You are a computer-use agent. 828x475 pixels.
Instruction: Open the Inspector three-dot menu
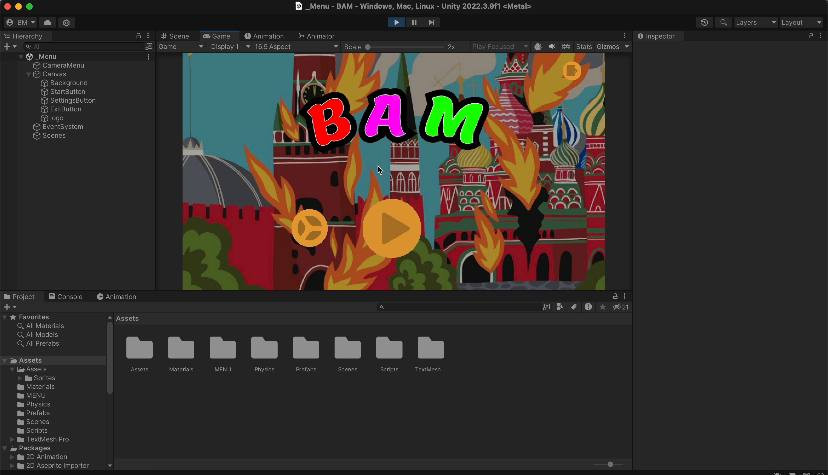point(820,36)
